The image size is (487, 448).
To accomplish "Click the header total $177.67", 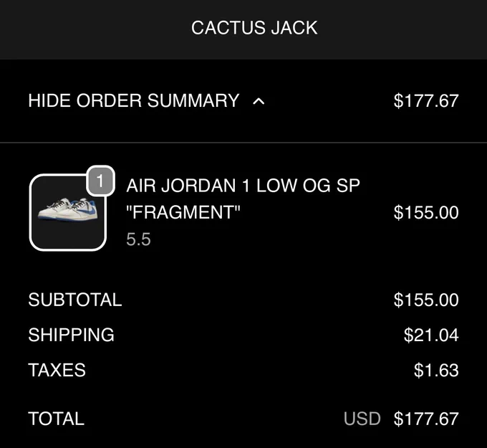I will coord(426,101).
